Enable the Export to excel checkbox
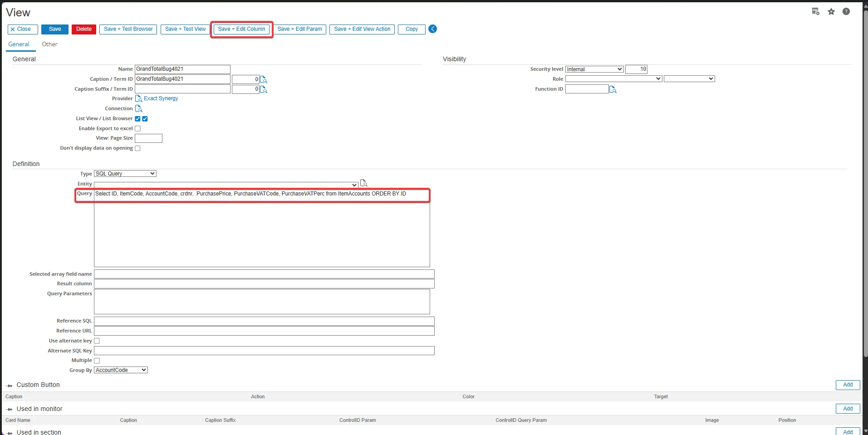 click(x=137, y=129)
